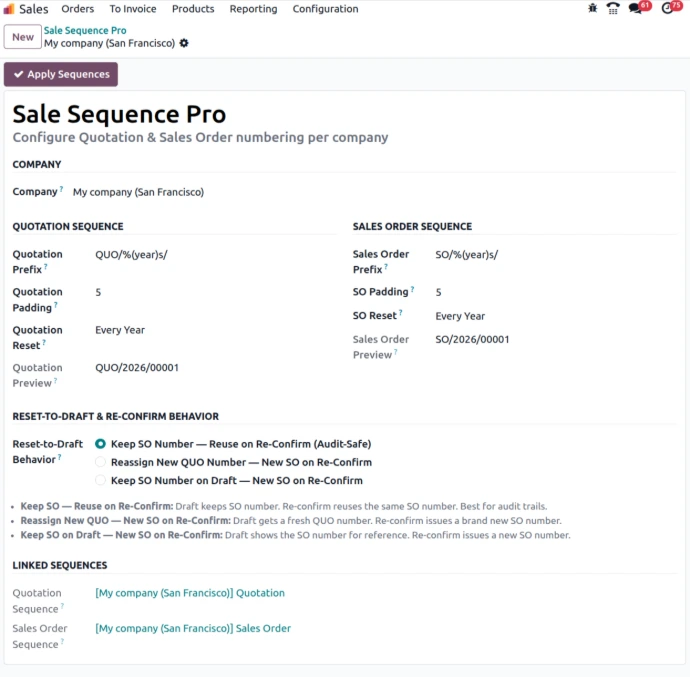The width and height of the screenshot is (690, 677).
Task: Click the Sales app logo icon
Action: (10, 9)
